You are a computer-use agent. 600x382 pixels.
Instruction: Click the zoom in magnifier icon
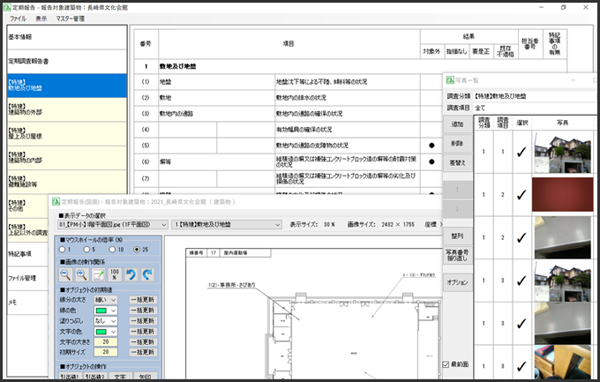pyautogui.click(x=82, y=274)
